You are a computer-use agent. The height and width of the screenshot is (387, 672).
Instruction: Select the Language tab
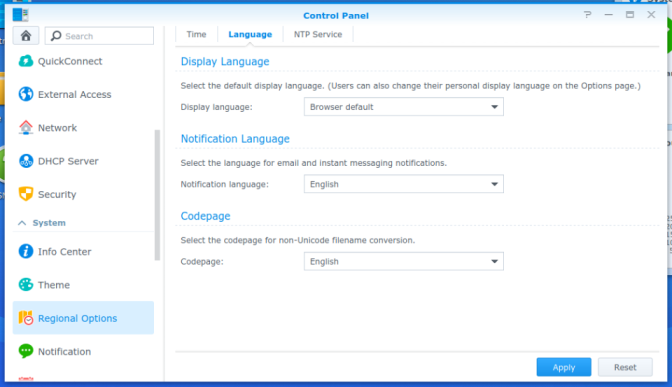pos(250,34)
